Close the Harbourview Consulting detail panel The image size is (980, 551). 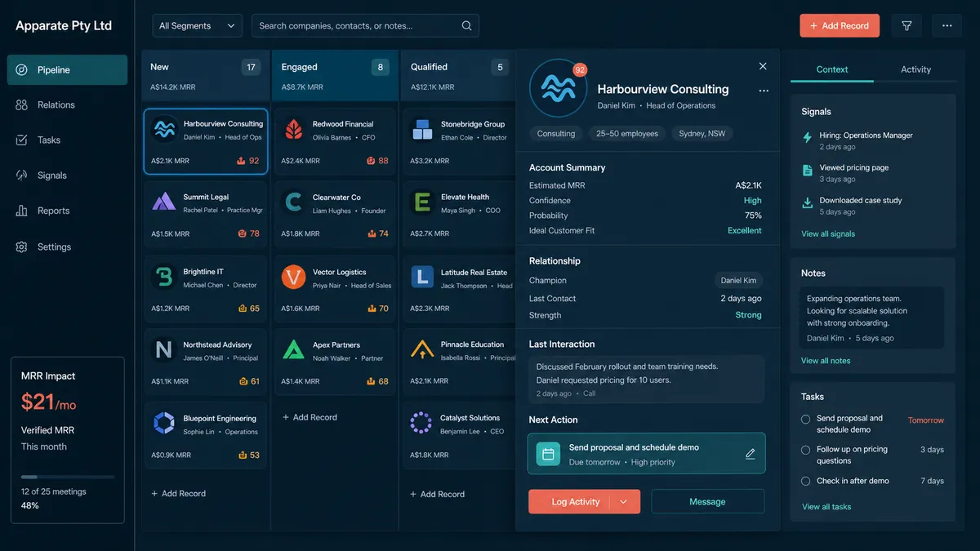[x=763, y=66]
